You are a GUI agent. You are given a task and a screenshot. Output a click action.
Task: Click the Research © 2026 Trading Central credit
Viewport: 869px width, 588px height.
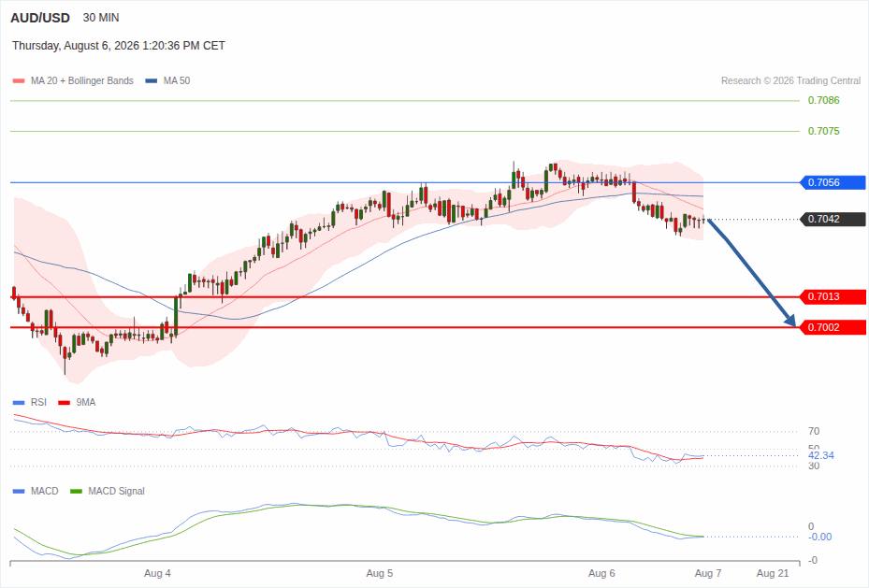(x=790, y=80)
